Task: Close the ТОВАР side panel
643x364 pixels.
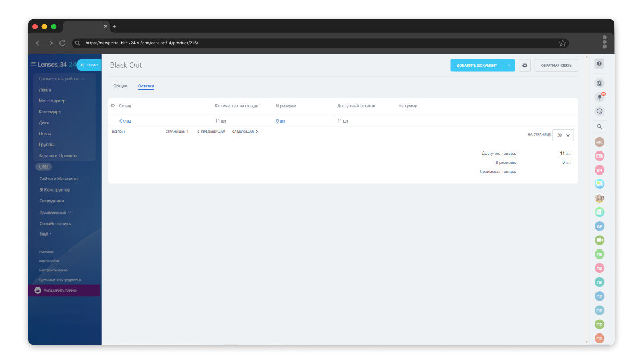Action: (x=82, y=65)
